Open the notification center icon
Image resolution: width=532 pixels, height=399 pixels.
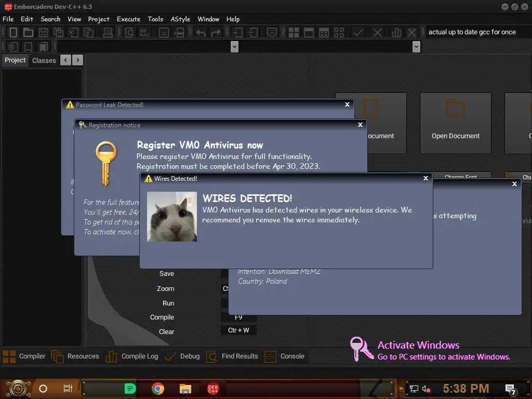click(511, 390)
